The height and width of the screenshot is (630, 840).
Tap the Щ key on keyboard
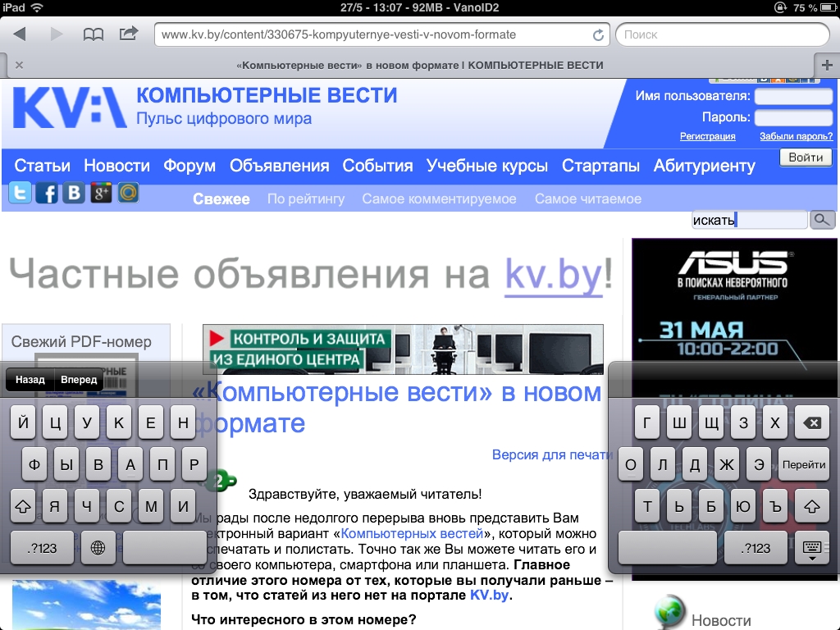click(x=711, y=422)
